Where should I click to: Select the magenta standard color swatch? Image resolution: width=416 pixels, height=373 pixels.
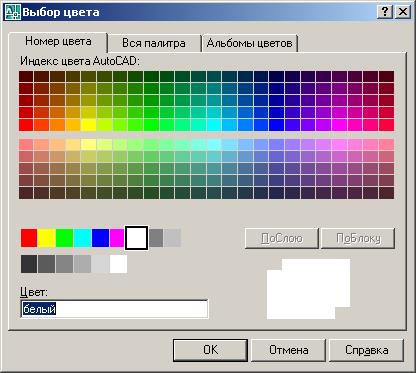pyautogui.click(x=117, y=238)
